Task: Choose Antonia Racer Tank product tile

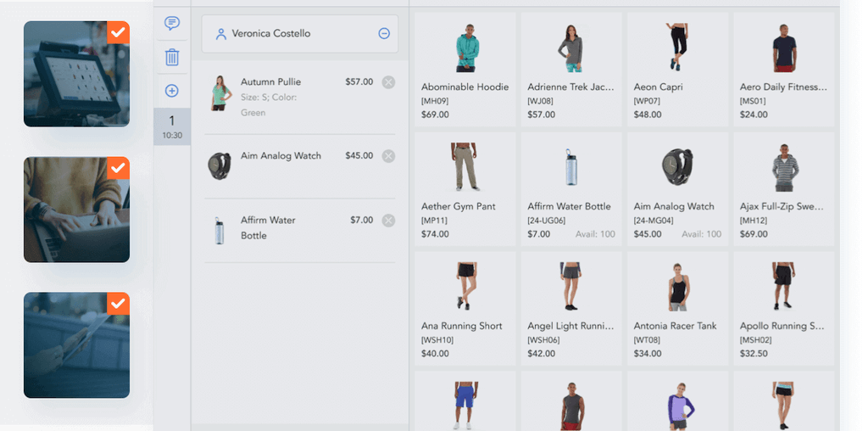Action: (x=677, y=309)
